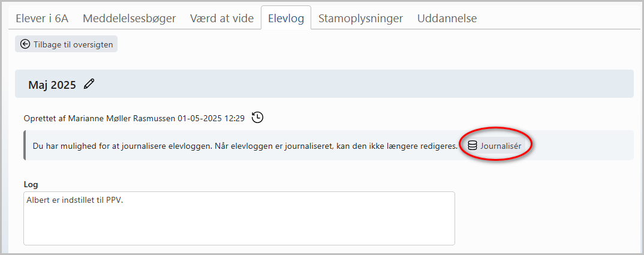Click the database icon on the Journalisér button

coord(473,146)
